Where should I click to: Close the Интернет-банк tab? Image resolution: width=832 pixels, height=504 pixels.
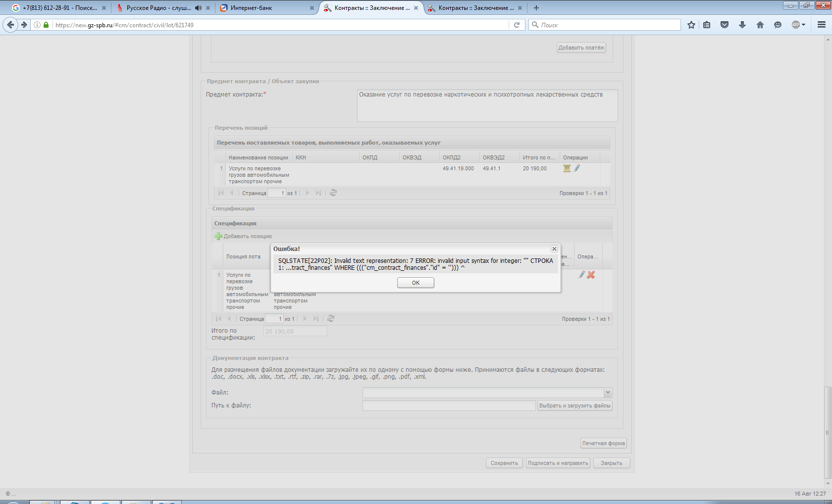coord(312,8)
